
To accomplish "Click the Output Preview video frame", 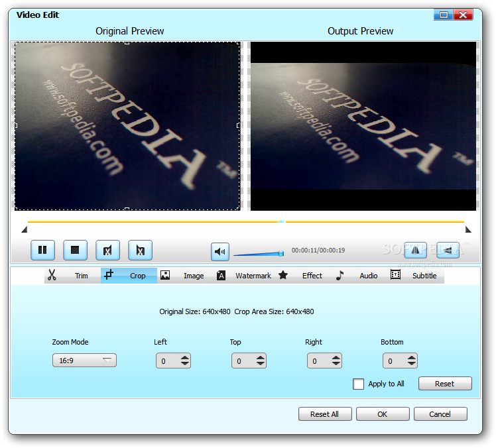I will [x=363, y=126].
